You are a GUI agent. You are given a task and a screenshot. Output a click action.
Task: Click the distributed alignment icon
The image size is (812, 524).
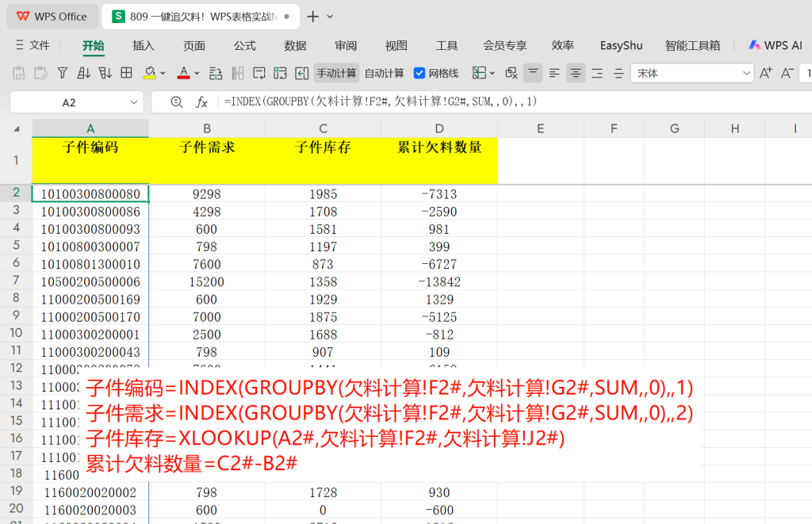619,73
